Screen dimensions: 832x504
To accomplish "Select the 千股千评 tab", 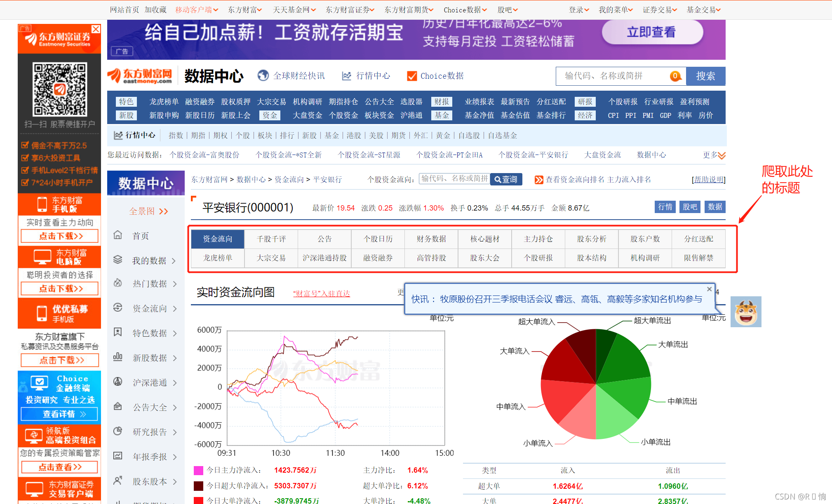I will point(271,239).
